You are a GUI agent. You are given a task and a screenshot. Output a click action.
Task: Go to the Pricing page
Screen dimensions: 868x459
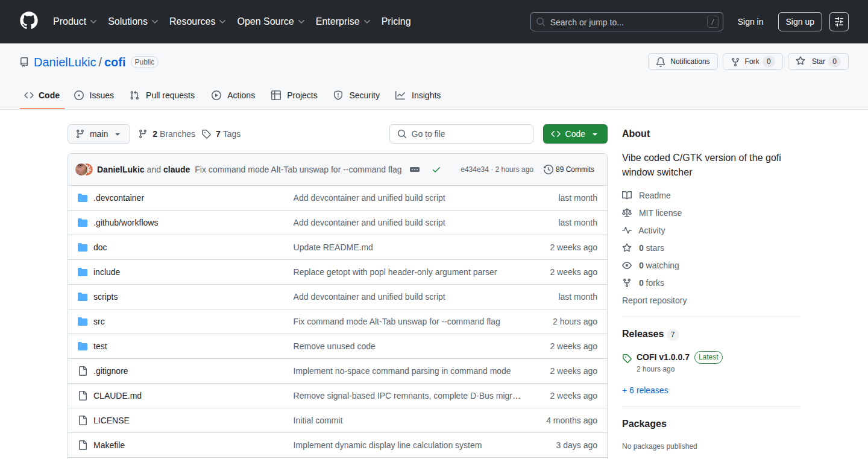(396, 21)
